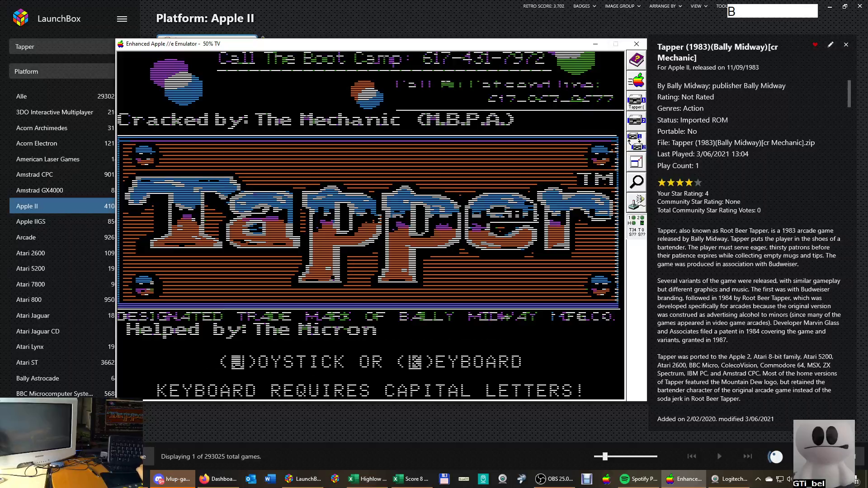The height and width of the screenshot is (488, 868).
Task: Open the Arrange By dropdown
Action: click(x=665, y=6)
